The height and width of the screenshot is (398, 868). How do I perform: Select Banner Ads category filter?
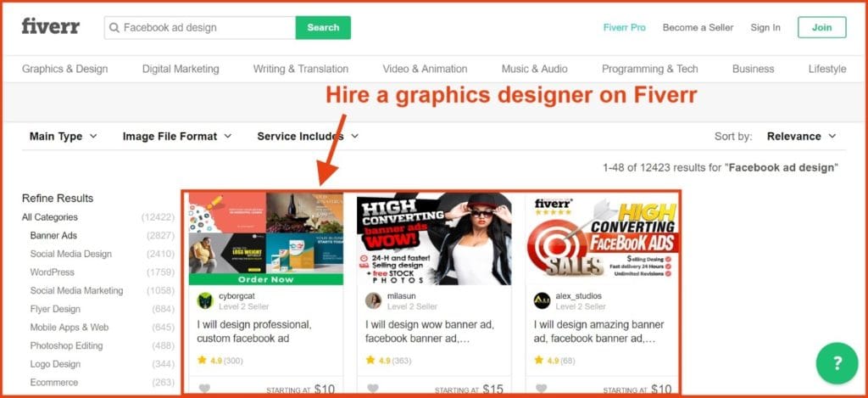pyautogui.click(x=53, y=236)
